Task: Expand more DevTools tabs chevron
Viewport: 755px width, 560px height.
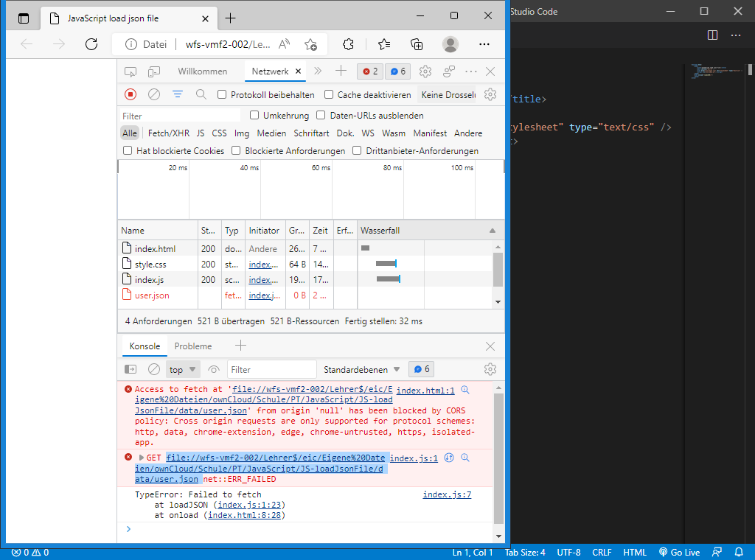Action: click(x=318, y=71)
